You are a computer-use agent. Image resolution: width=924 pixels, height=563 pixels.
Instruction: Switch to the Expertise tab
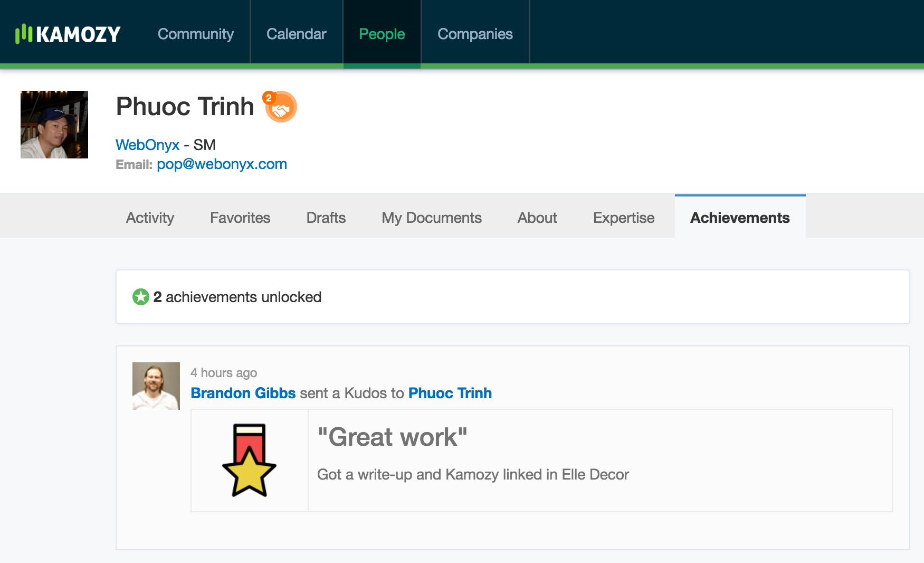624,218
